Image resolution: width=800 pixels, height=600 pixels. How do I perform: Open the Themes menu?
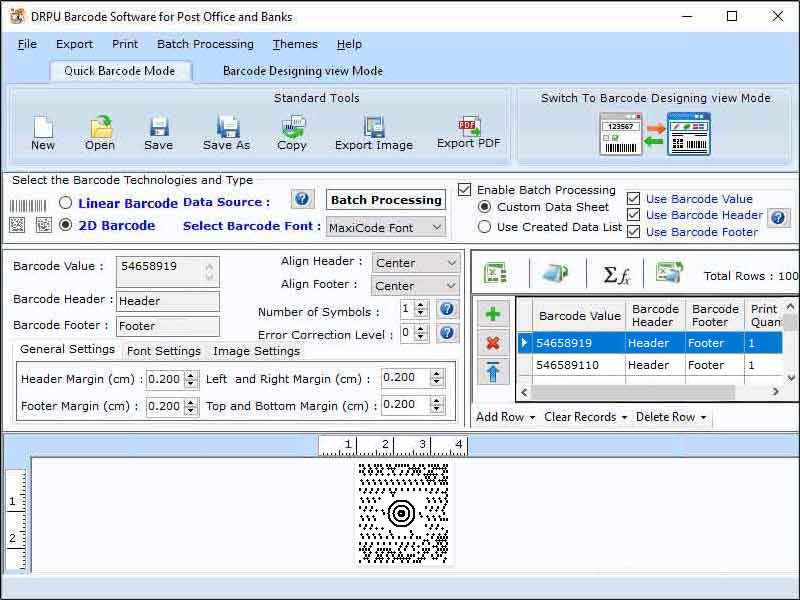point(294,44)
